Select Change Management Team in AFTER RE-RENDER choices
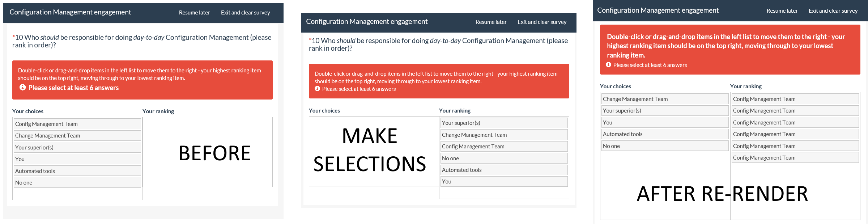This screenshot has width=868, height=224. pyautogui.click(x=665, y=99)
